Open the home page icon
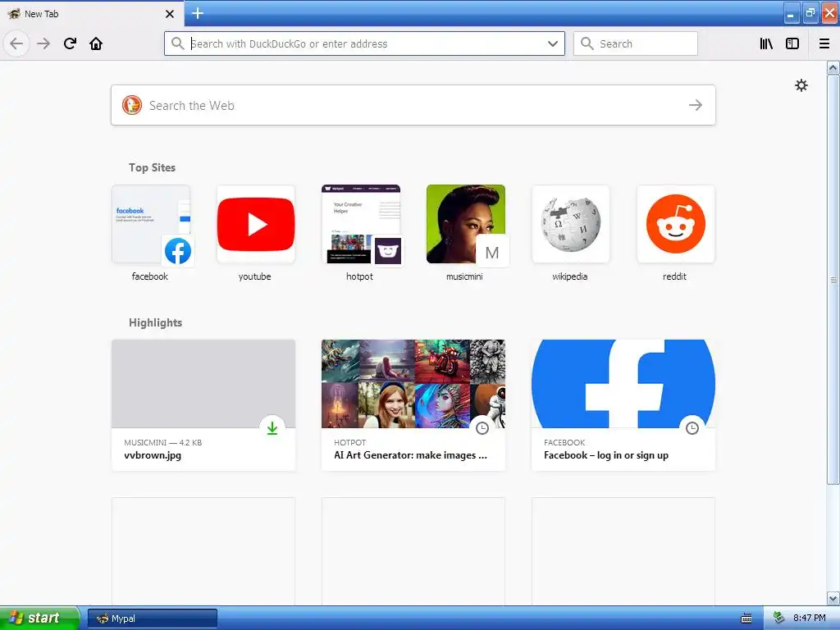Screen dimensions: 840x630 96,43
